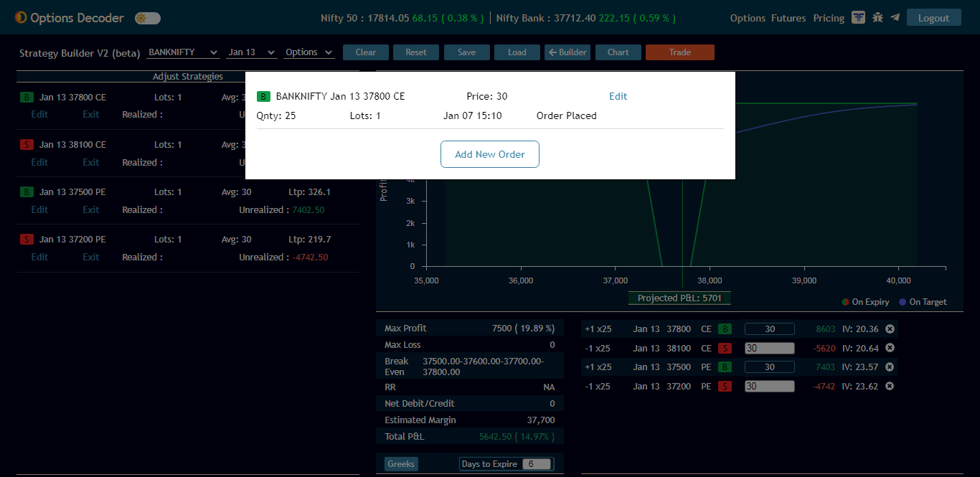
Task: Open the BANKNIFTY symbol dropdown
Action: coord(183,52)
